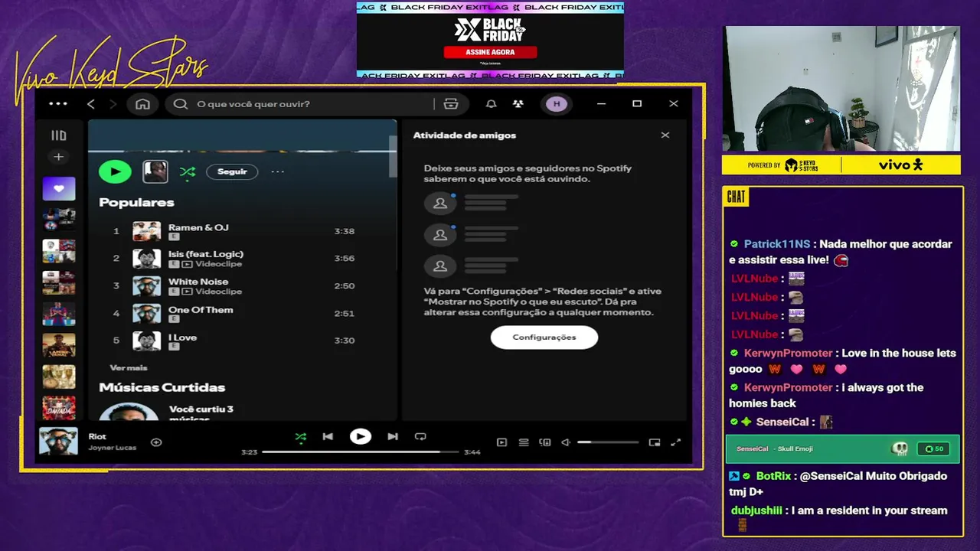Create a new playlist with plus icon
Viewport: 980px width, 551px height.
tap(58, 157)
